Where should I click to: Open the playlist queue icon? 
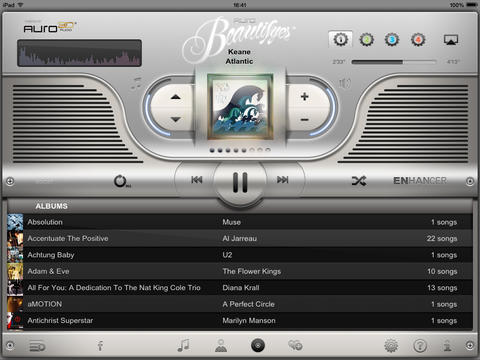[37, 347]
